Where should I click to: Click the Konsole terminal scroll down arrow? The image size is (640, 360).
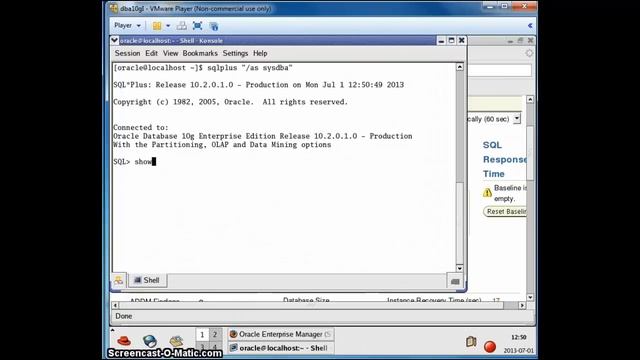[460, 268]
